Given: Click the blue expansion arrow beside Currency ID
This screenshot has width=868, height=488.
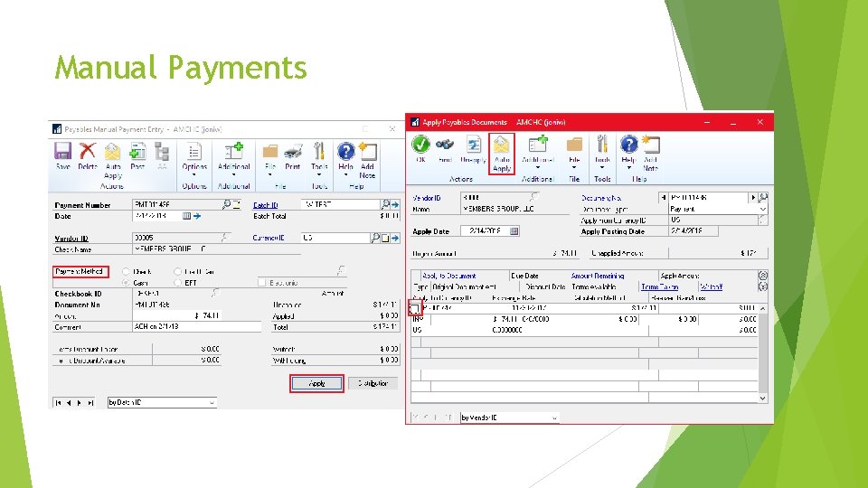Looking at the screenshot, I should coord(395,238).
